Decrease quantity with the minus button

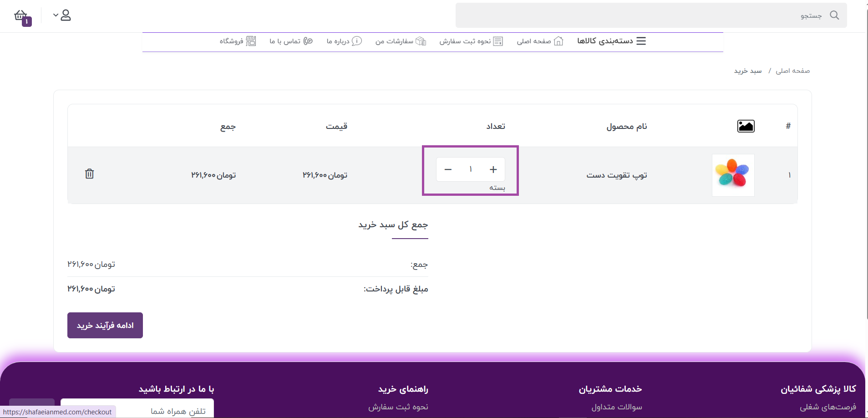point(448,169)
